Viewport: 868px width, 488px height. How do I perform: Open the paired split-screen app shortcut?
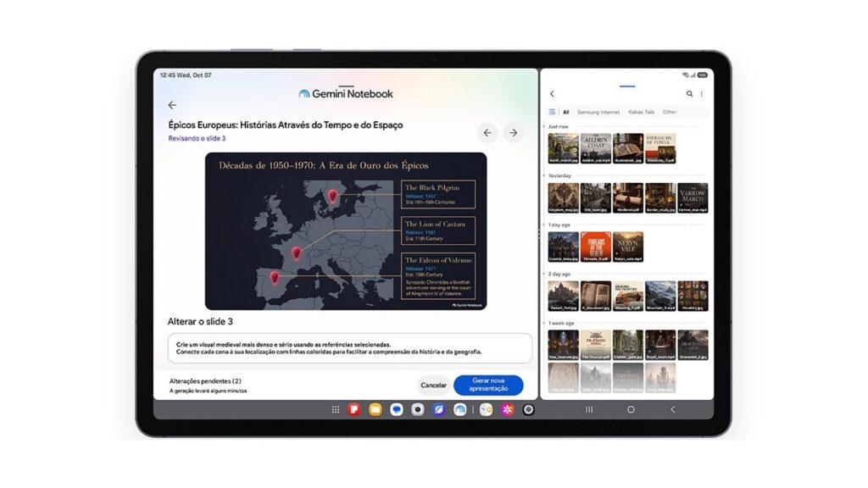(x=486, y=409)
